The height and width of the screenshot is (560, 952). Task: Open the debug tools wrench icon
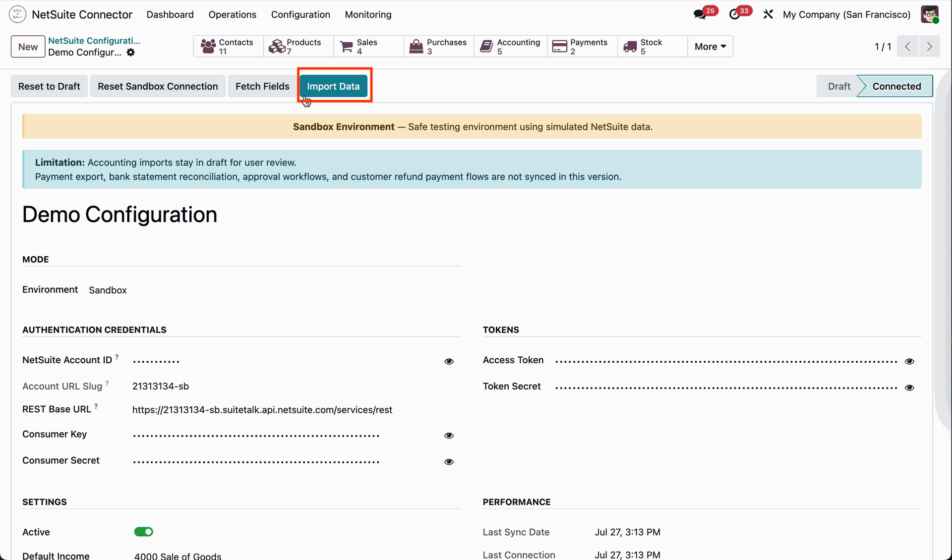click(768, 14)
